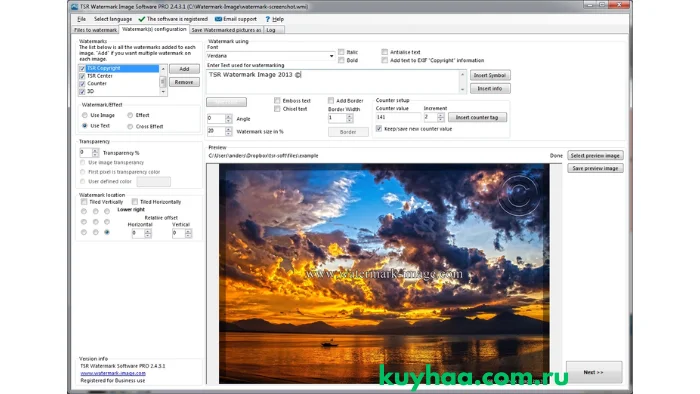Click into the watermark text entry box
The image size is (700, 394).
click(x=333, y=81)
